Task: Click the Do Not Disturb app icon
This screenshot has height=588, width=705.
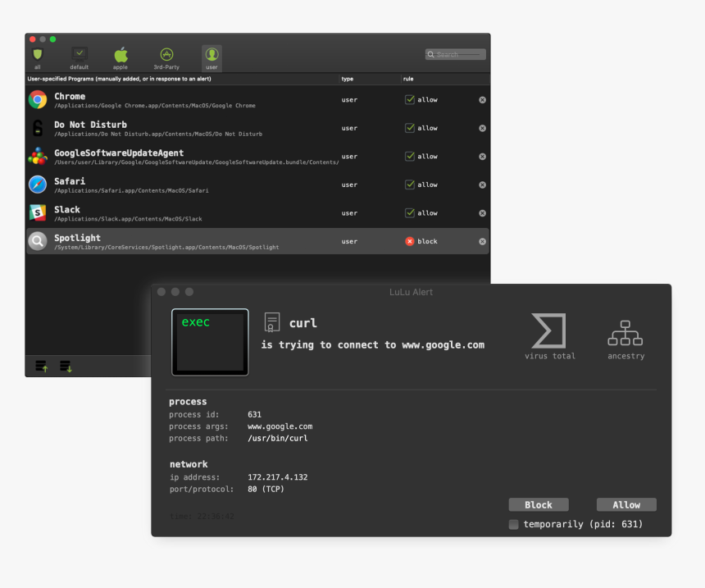Action: (x=38, y=128)
